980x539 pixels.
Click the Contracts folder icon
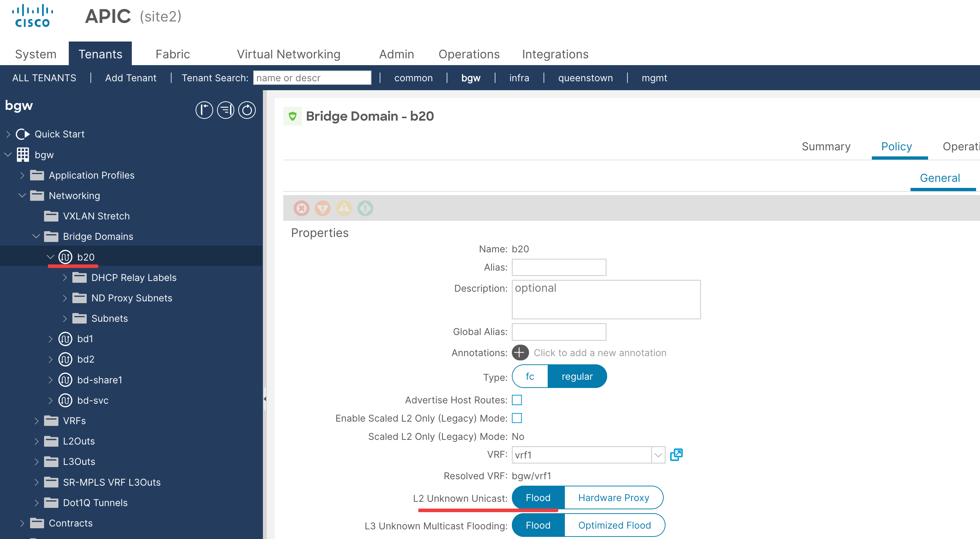pyautogui.click(x=37, y=523)
